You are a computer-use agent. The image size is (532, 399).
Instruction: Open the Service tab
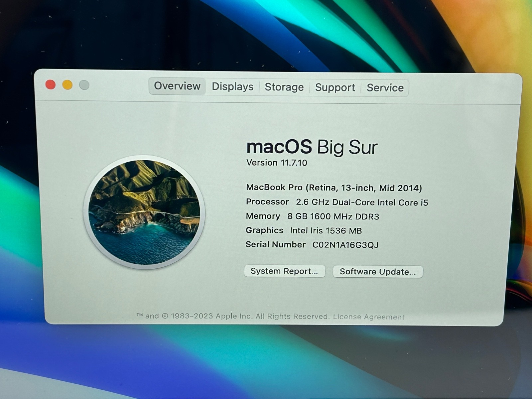[385, 88]
